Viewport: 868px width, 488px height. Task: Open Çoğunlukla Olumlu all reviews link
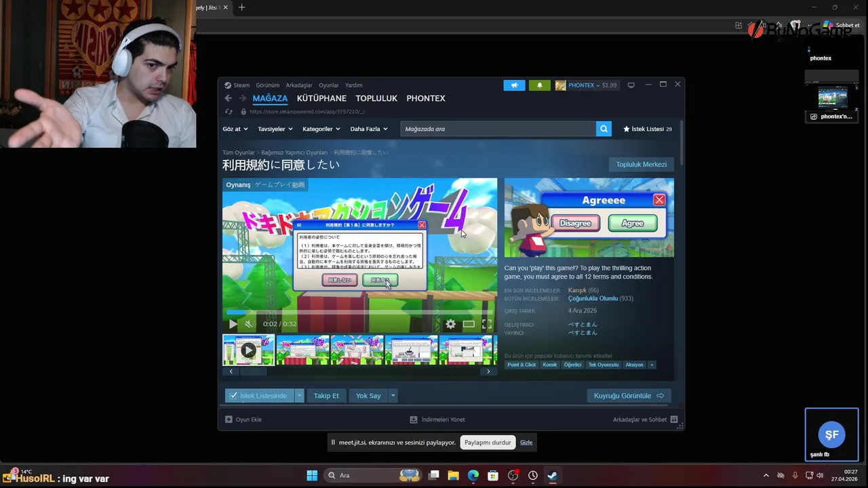[593, 298]
